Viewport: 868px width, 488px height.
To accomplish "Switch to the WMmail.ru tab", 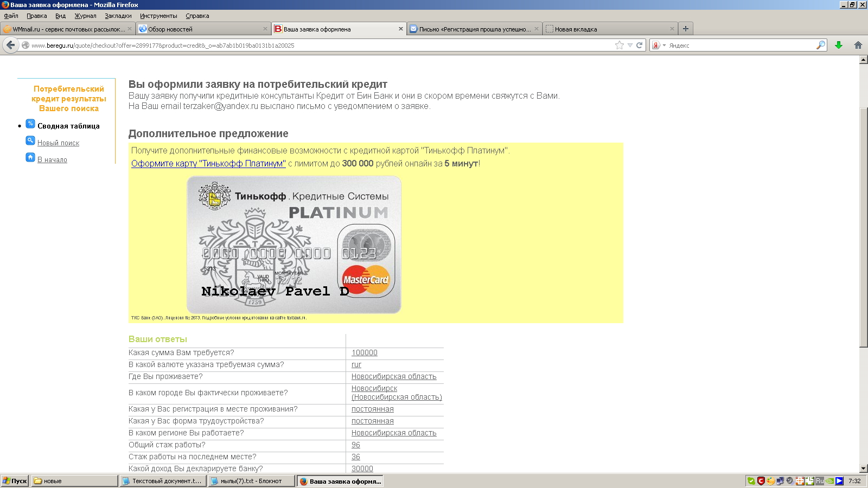I will point(67,29).
